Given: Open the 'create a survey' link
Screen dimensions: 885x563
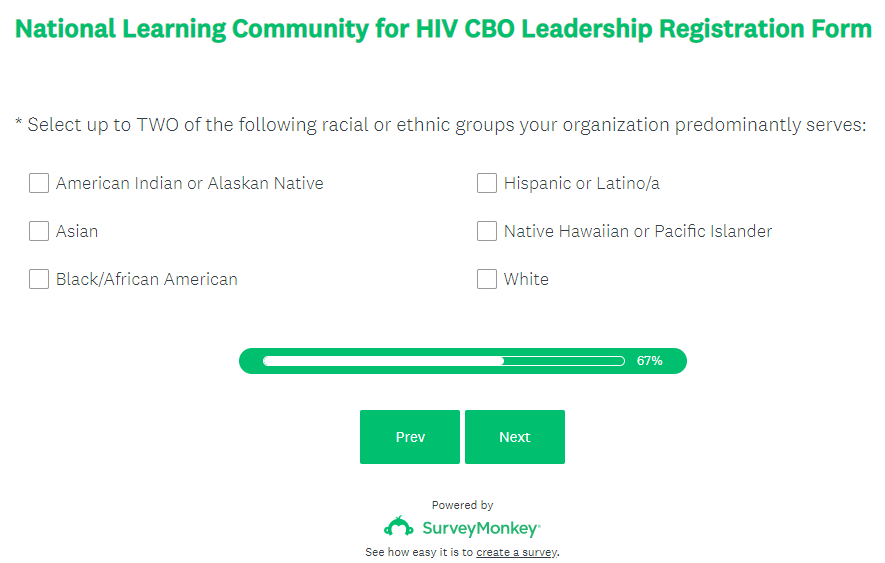Looking at the screenshot, I should point(517,552).
